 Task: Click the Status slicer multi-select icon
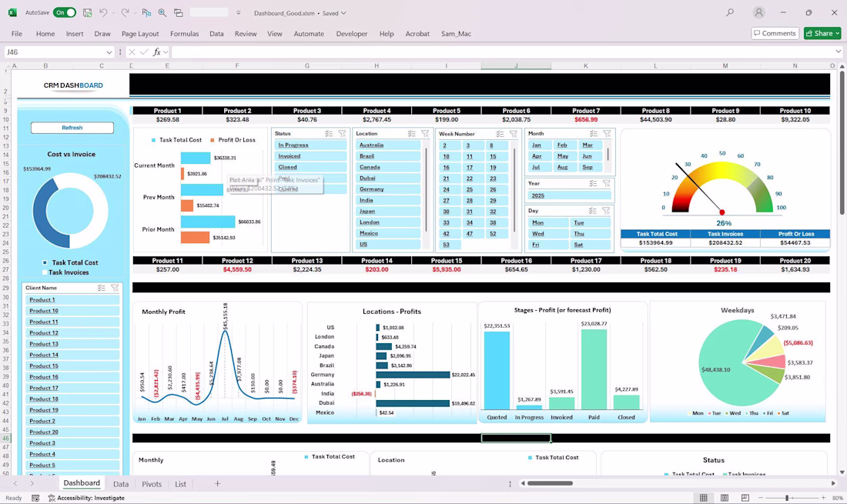click(x=329, y=133)
